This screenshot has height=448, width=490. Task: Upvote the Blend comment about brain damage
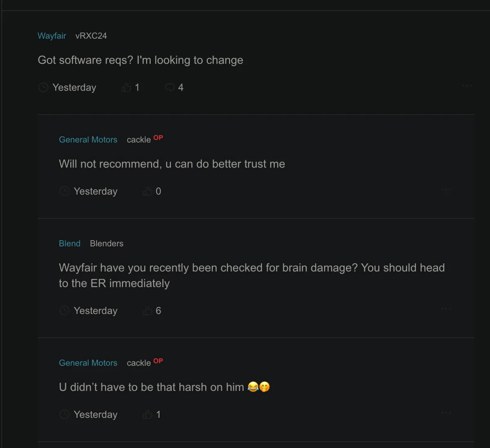tap(147, 311)
